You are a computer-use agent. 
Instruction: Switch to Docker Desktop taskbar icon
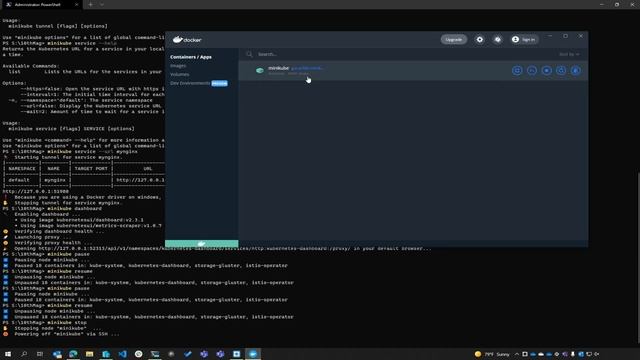pos(253,354)
